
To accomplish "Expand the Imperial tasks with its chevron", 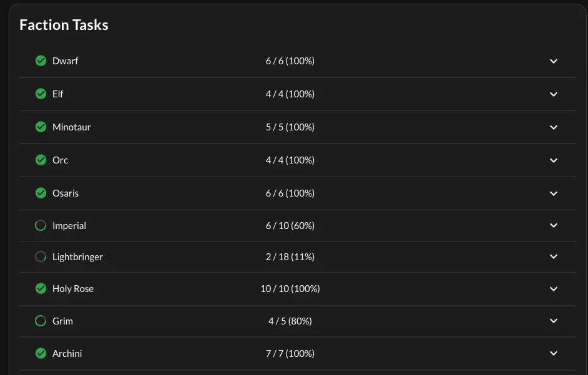I will (x=554, y=225).
